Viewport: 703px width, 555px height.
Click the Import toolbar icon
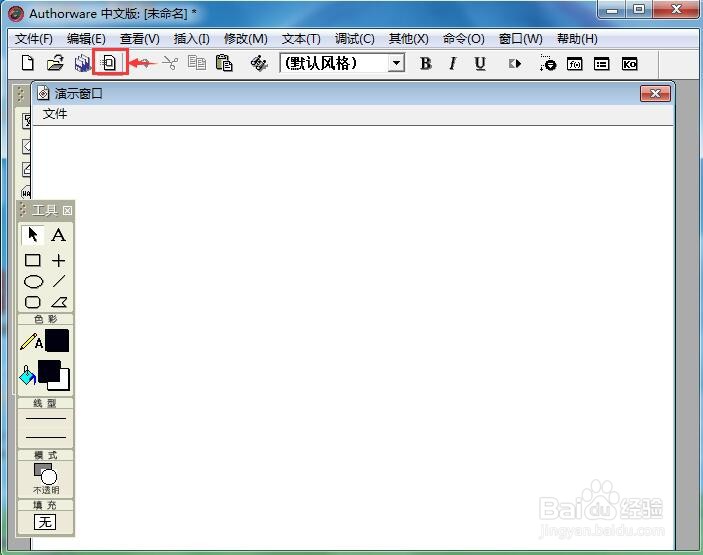(x=108, y=63)
